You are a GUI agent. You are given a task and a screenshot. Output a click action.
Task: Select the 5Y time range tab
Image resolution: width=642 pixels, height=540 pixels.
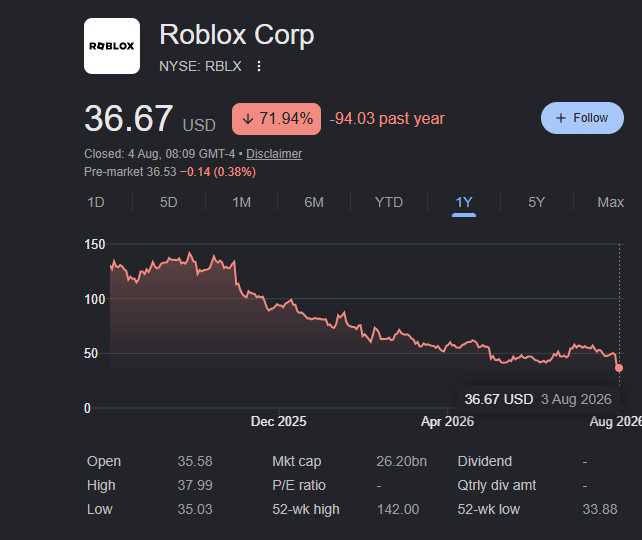[536, 202]
